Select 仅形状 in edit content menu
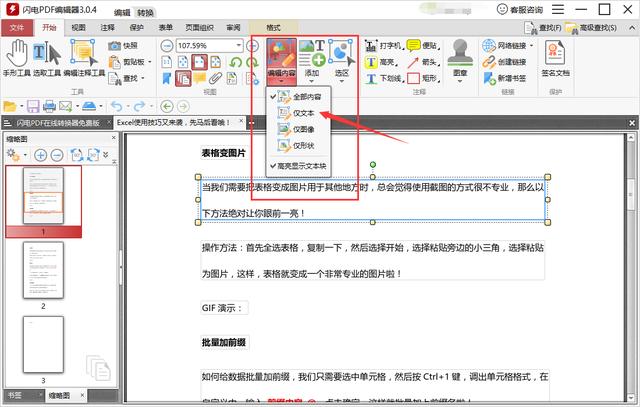 (x=298, y=146)
